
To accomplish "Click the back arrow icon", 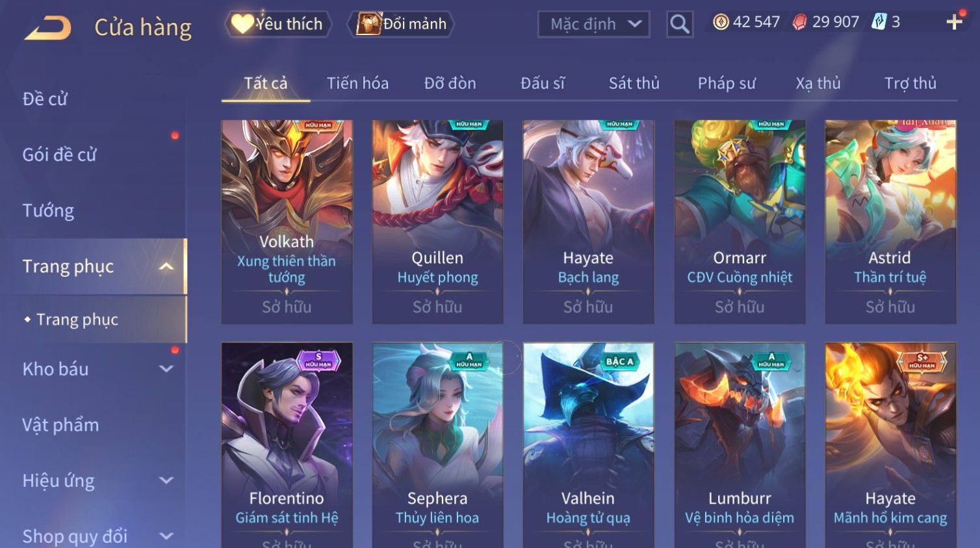I will pos(47,27).
